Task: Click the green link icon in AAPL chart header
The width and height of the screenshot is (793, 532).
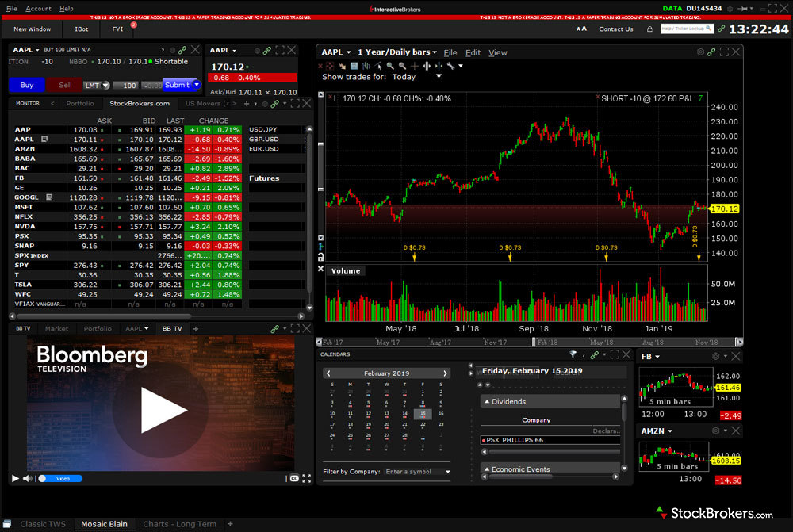Action: tap(712, 52)
